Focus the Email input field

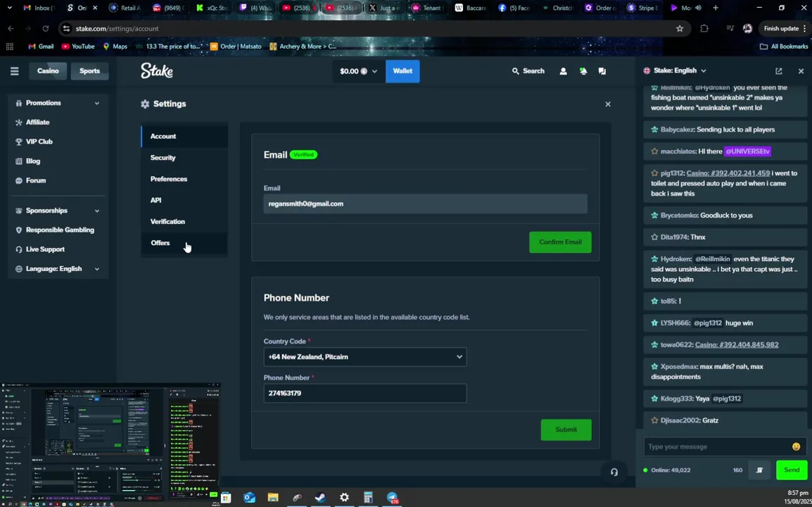425,204
